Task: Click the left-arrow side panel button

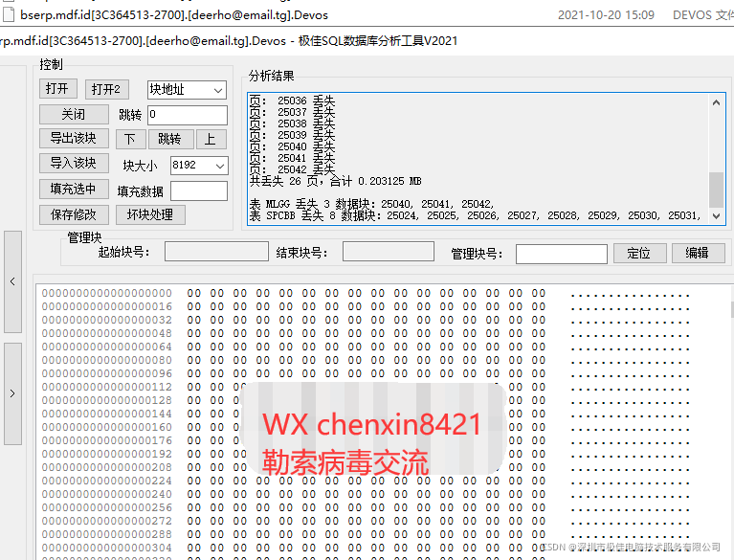Action: [11, 281]
